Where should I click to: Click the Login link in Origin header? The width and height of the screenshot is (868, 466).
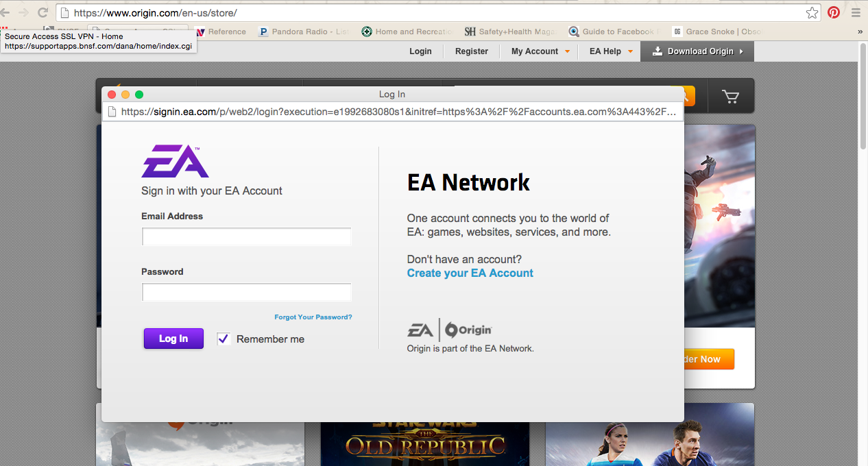[420, 51]
